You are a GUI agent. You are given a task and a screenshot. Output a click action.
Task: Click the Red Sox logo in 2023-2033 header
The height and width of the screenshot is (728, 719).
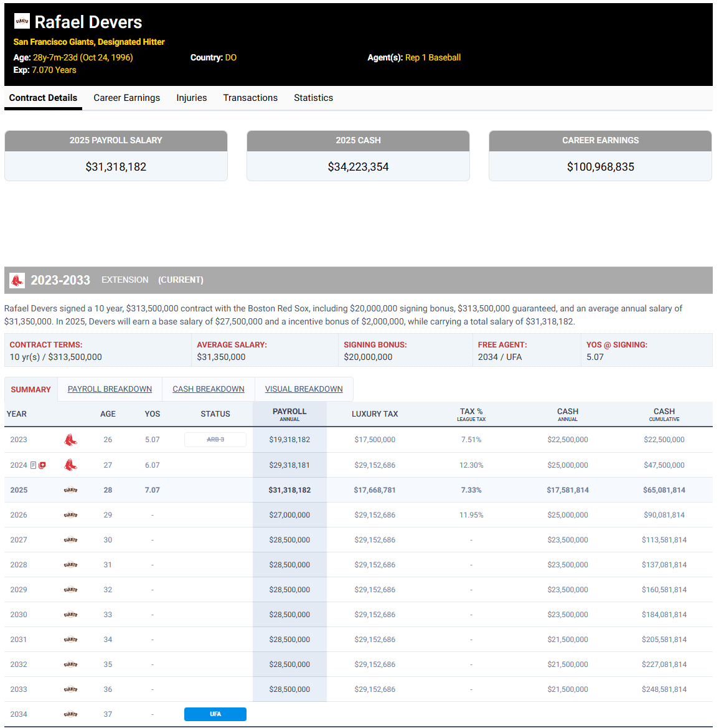17,280
